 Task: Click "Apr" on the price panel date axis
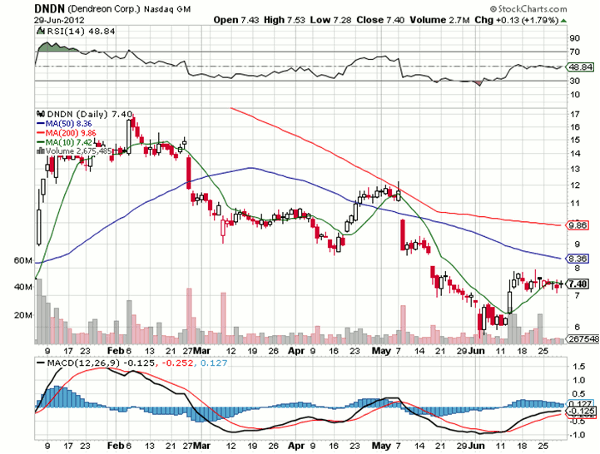coord(296,351)
